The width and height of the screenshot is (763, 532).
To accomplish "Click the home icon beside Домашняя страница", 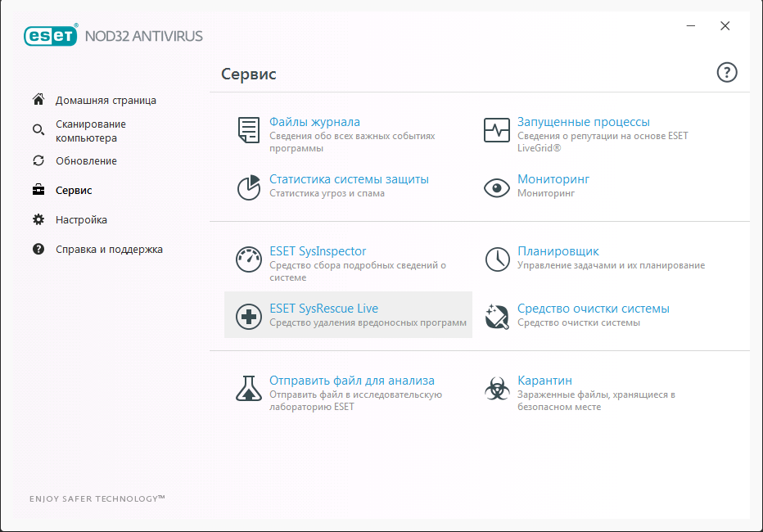I will 38,100.
